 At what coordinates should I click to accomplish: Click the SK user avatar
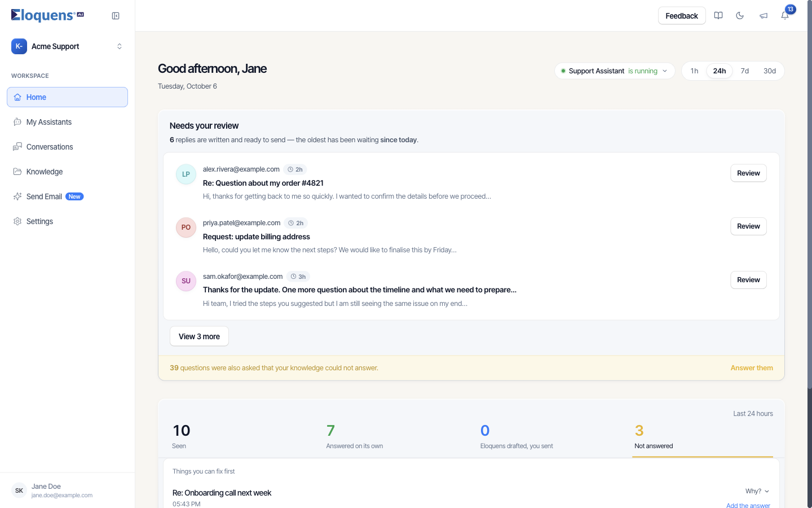[19, 491]
